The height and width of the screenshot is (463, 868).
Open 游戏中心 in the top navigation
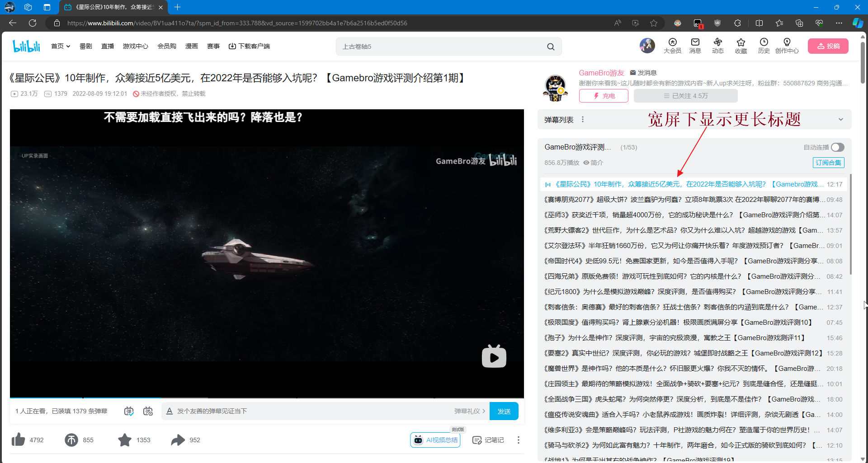pyautogui.click(x=136, y=46)
